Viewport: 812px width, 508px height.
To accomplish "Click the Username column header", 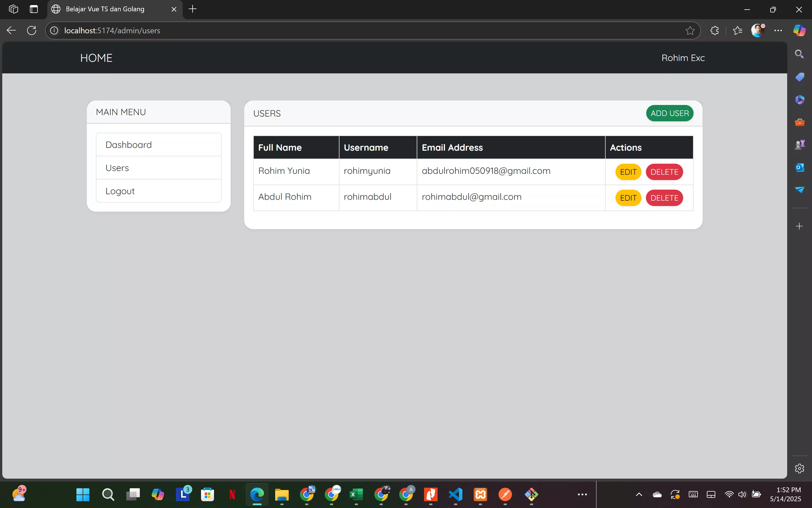I will point(378,148).
